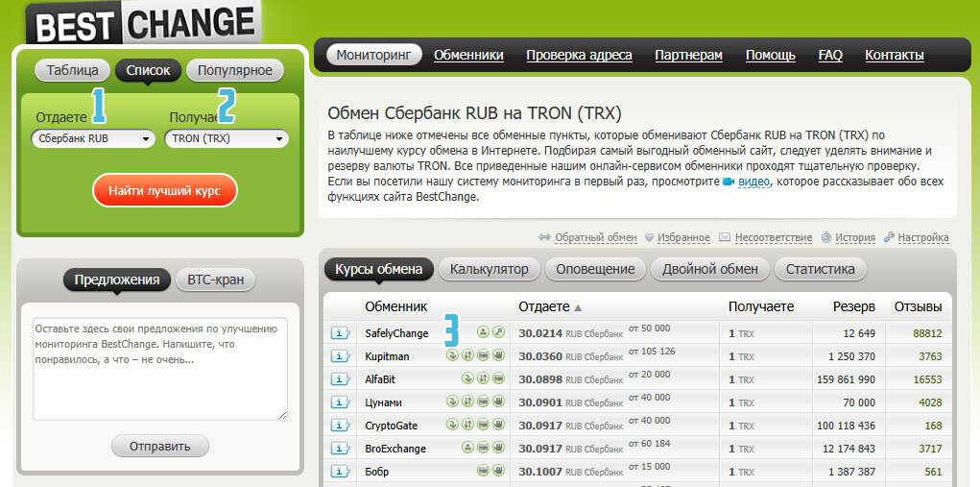Click the card icon in Бобр row

pos(483,472)
